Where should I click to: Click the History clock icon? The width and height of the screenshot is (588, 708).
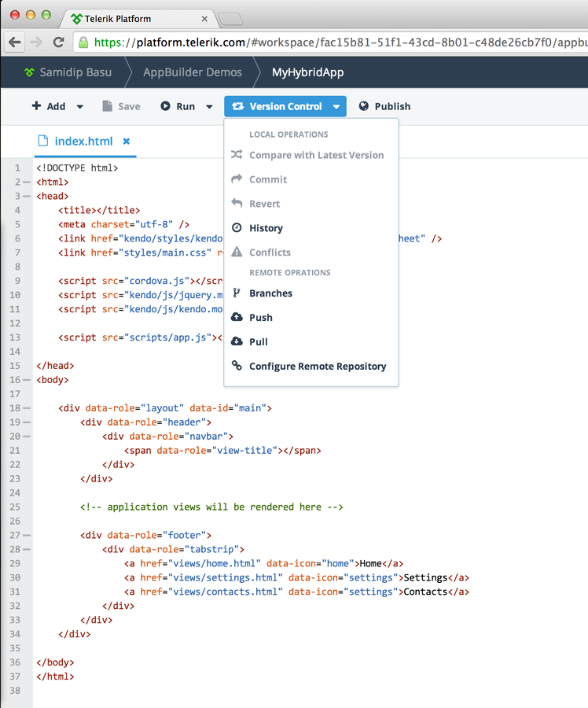pyautogui.click(x=237, y=227)
